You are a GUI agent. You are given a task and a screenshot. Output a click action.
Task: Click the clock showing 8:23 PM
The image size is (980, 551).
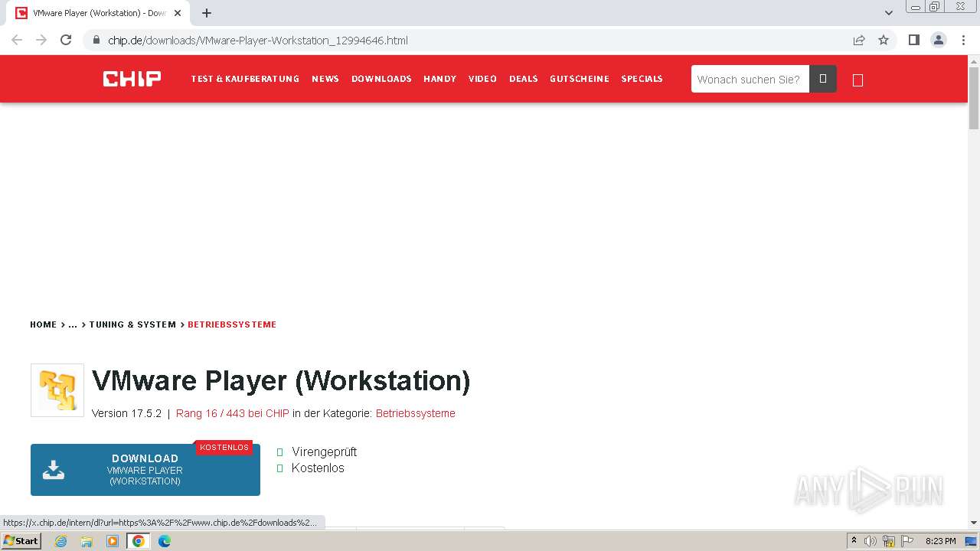[x=941, y=541]
